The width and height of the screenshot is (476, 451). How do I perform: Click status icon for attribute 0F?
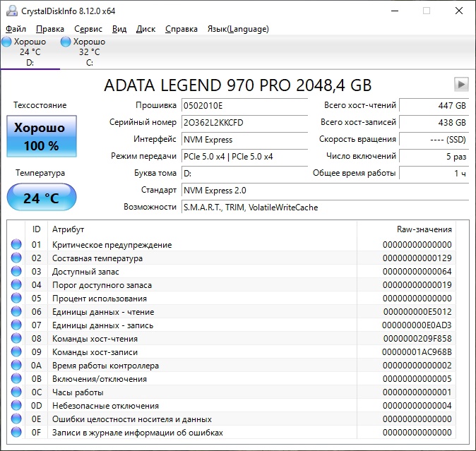[x=16, y=432]
